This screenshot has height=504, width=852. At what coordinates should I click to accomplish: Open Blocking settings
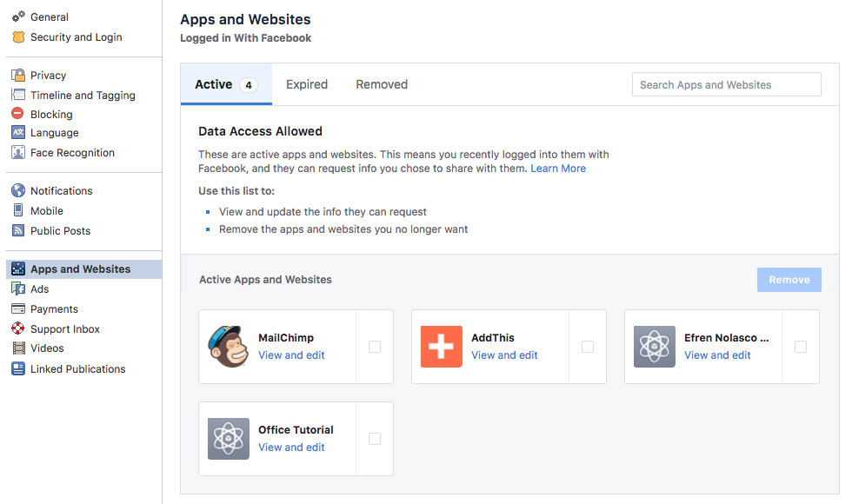pos(51,114)
